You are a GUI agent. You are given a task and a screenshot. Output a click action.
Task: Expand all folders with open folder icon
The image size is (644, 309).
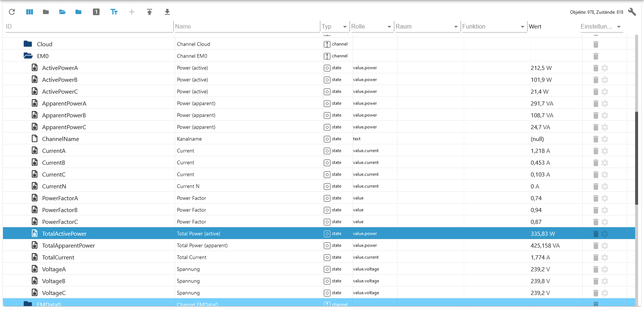(62, 12)
